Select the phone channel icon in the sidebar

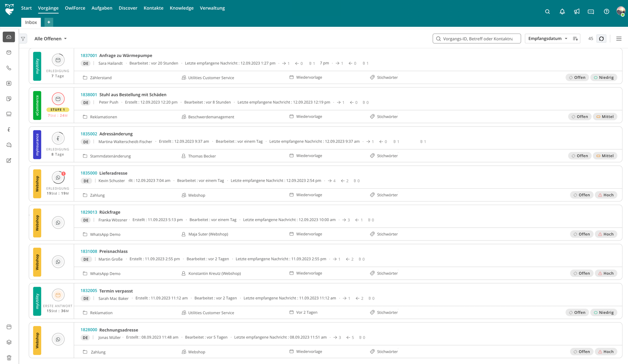[9, 68]
